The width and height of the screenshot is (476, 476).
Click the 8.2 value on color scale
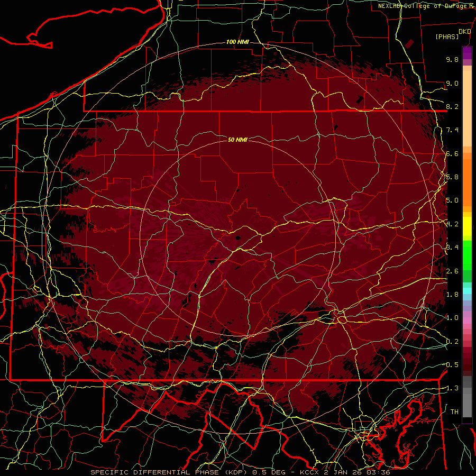click(x=452, y=106)
